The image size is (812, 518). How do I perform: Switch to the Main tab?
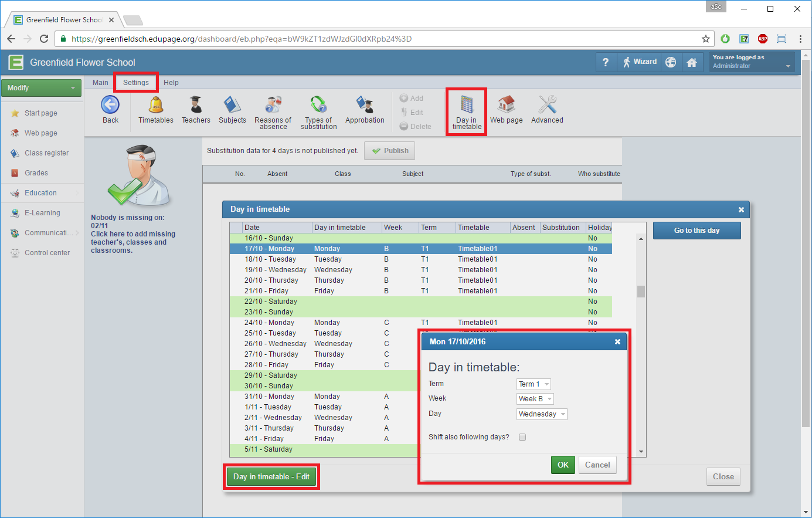pyautogui.click(x=100, y=83)
